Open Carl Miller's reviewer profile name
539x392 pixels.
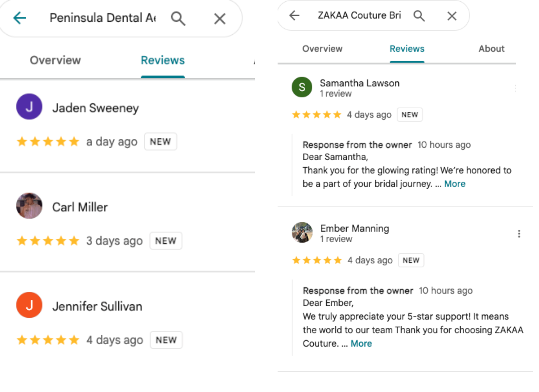80,207
